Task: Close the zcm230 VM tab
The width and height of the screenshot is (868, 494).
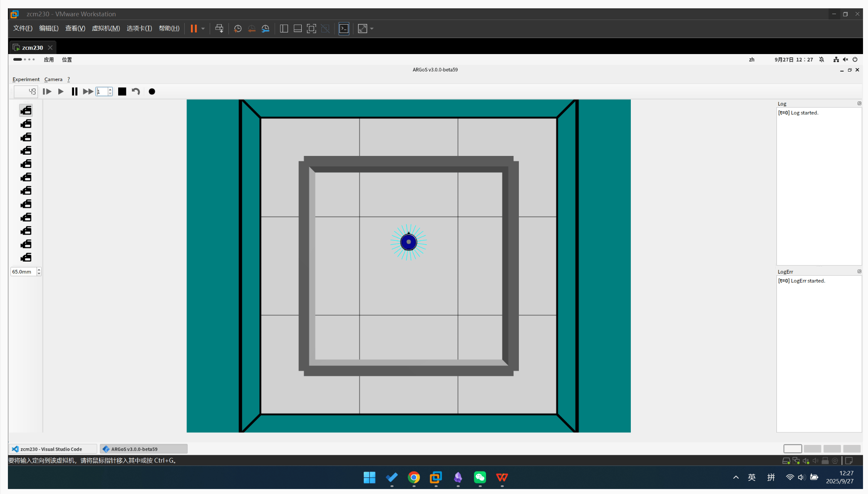Action: (50, 47)
